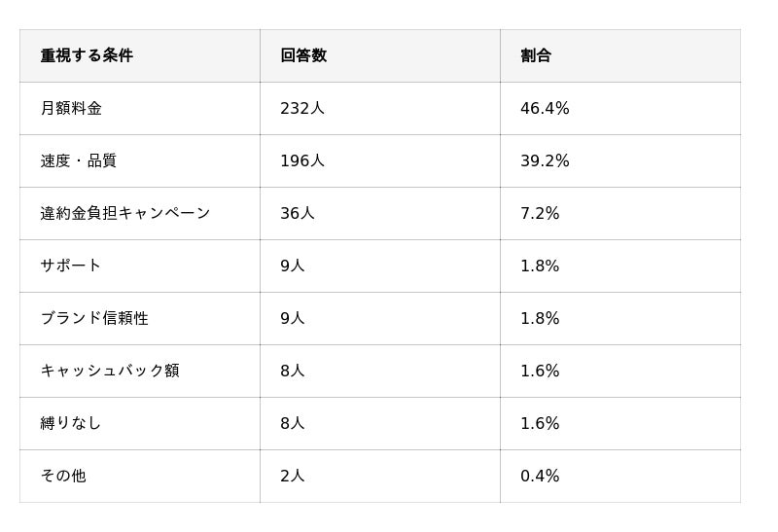Select the ブランド信頼性 cell
This screenshot has width=778, height=532.
[94, 318]
